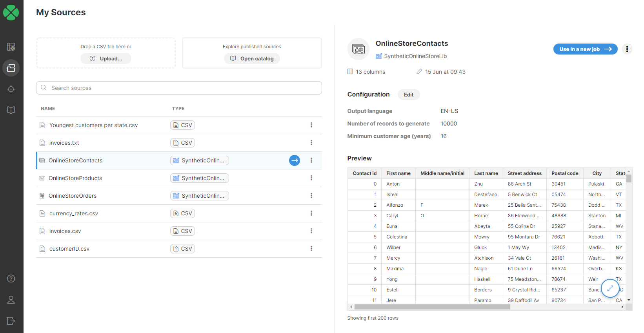Select the currency_rates.csv source
Image resolution: width=644 pixels, height=333 pixels.
[179, 213]
